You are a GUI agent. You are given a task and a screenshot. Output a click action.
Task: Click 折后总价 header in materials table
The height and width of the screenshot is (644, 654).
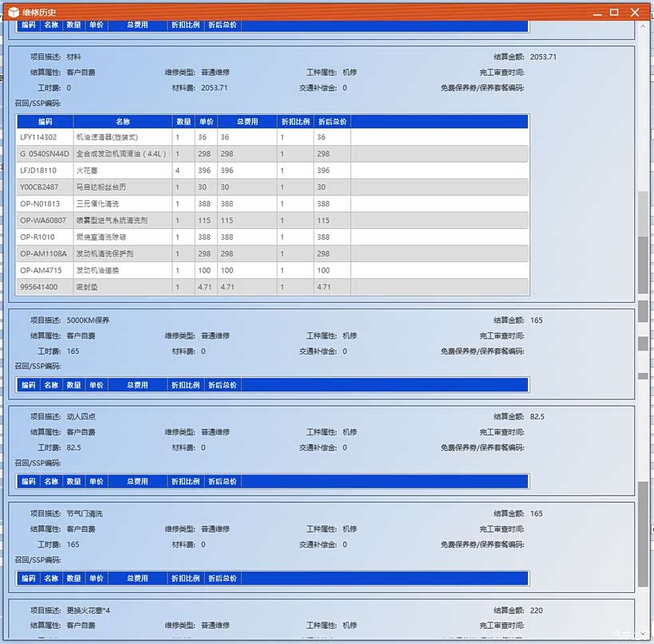332,122
